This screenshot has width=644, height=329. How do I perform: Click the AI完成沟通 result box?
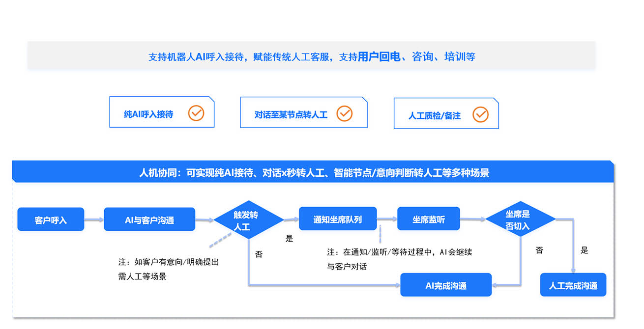coord(446,285)
